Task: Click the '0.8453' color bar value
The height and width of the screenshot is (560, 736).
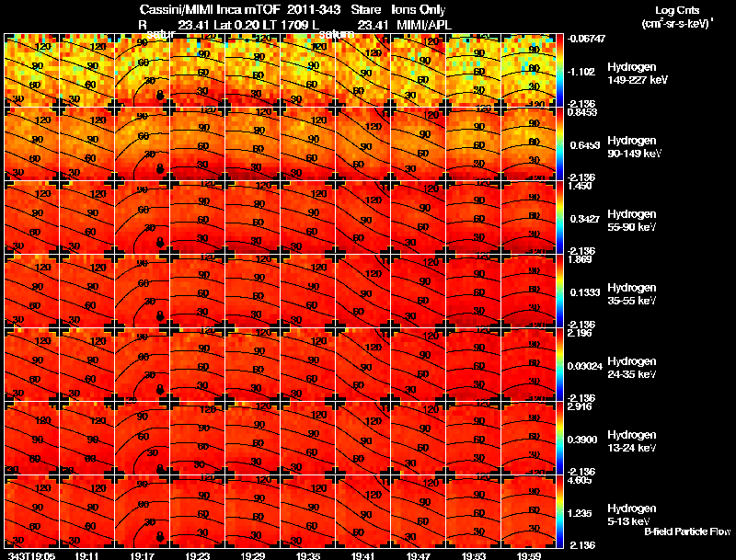Action: (x=582, y=112)
